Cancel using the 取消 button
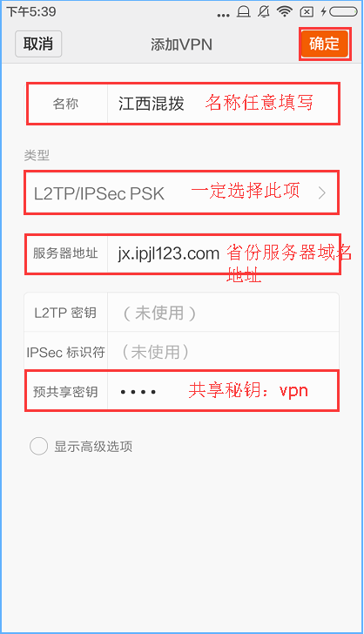 (x=38, y=44)
